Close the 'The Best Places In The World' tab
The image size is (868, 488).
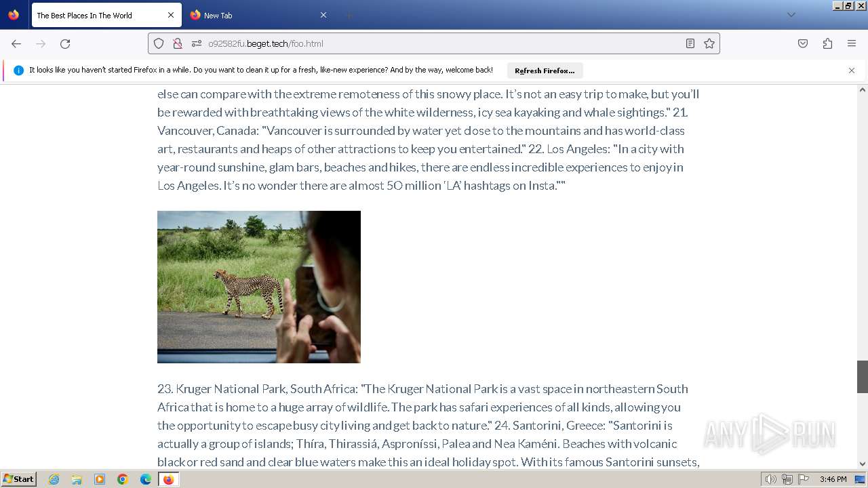[x=171, y=15]
